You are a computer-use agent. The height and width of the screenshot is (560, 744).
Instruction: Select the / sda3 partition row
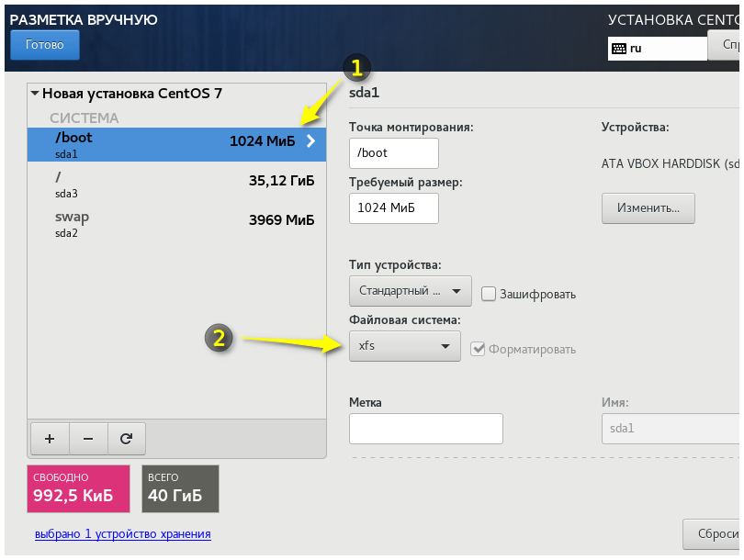point(176,184)
